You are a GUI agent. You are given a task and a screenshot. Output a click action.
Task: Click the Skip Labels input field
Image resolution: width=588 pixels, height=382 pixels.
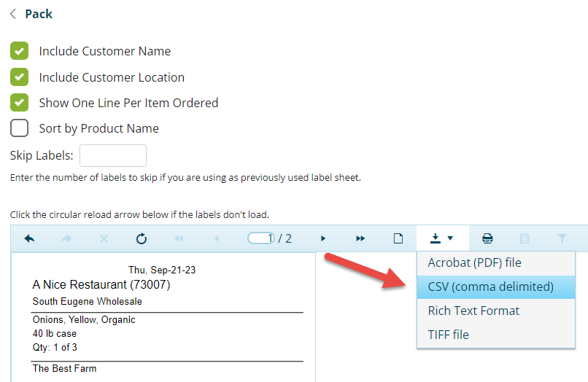click(113, 155)
